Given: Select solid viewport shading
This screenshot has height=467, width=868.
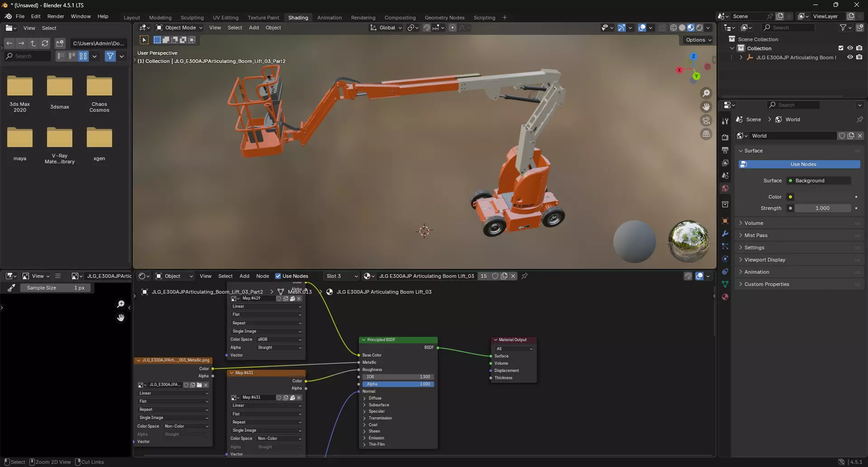Looking at the screenshot, I should [x=682, y=28].
